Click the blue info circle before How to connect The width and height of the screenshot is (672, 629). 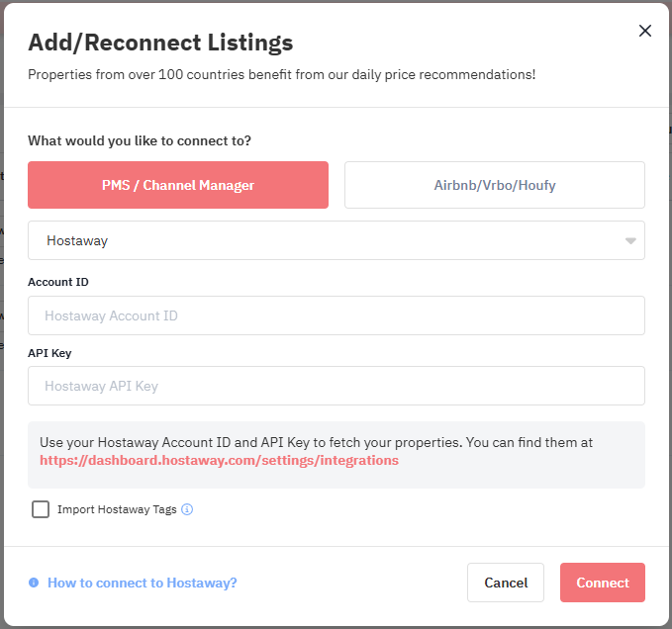(x=34, y=583)
